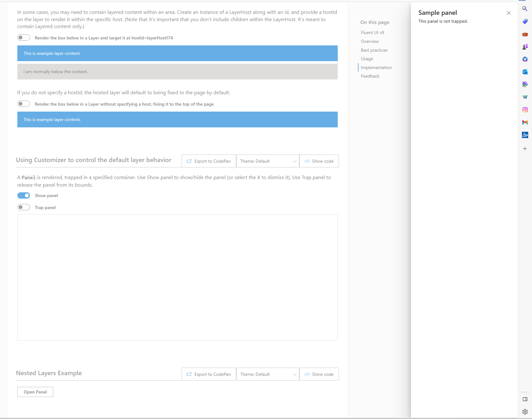532x419 pixels.
Task: Select Feedback in the On this page menu
Action: [370, 76]
